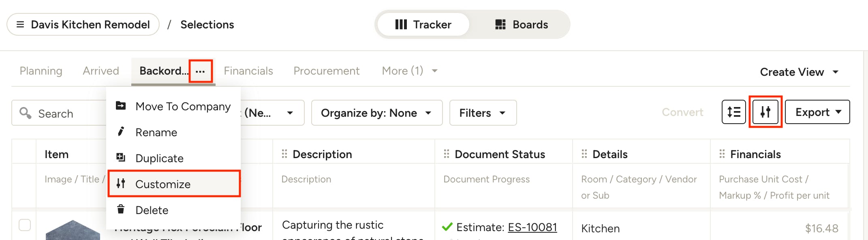Click the drag handle beside Details column

(584, 154)
